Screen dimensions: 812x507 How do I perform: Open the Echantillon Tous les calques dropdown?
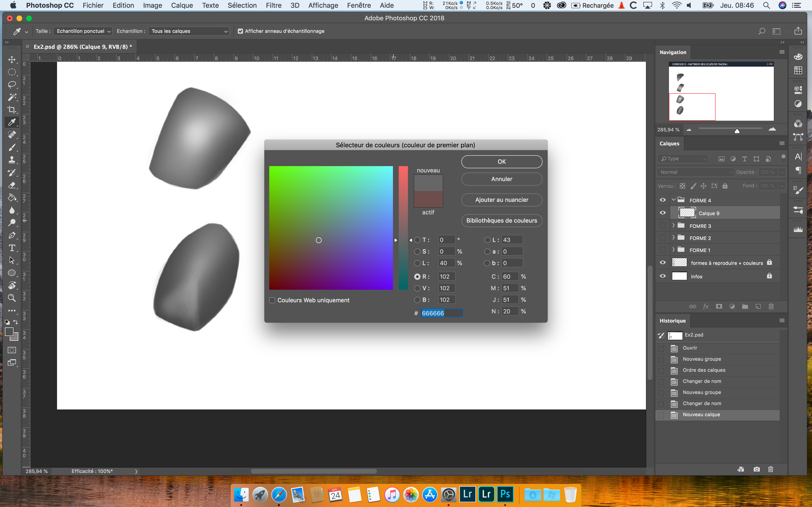(x=189, y=31)
